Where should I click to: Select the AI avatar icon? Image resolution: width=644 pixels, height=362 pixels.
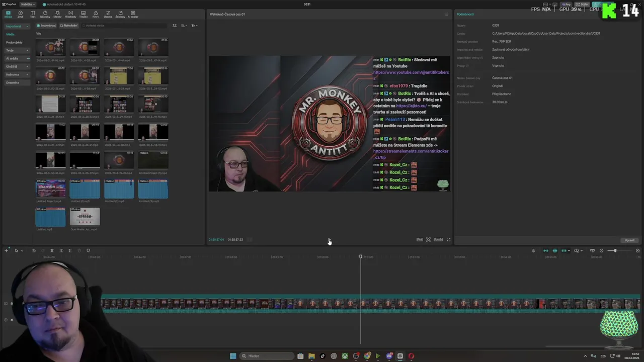pos(133,14)
